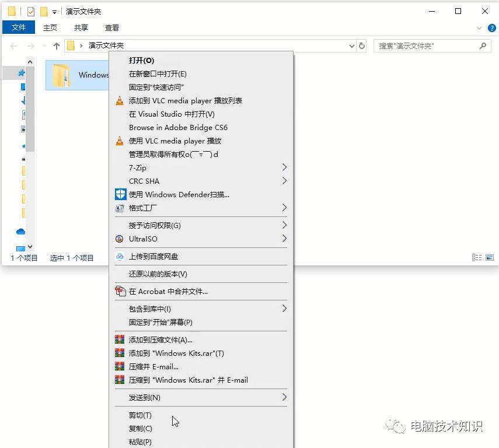Click WinRAR icon beside 添加到 "Windows Kits.rar"(T)
The width and height of the screenshot is (499, 448).
(120, 353)
